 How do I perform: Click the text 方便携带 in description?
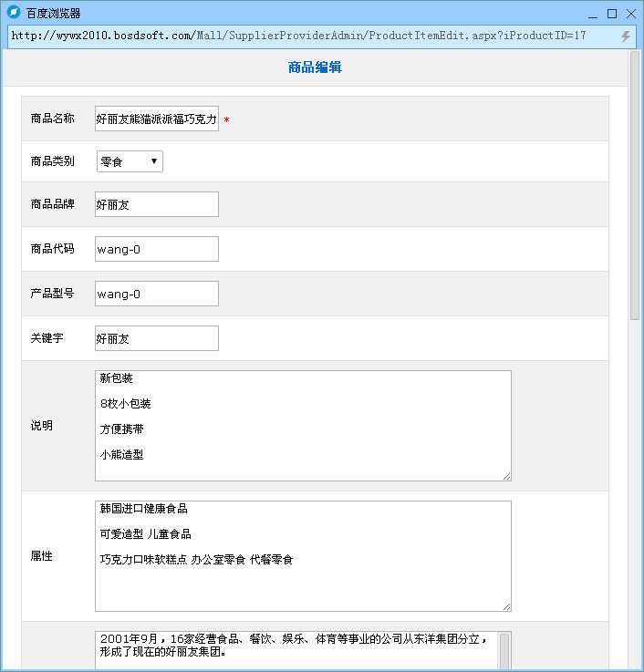click(121, 429)
